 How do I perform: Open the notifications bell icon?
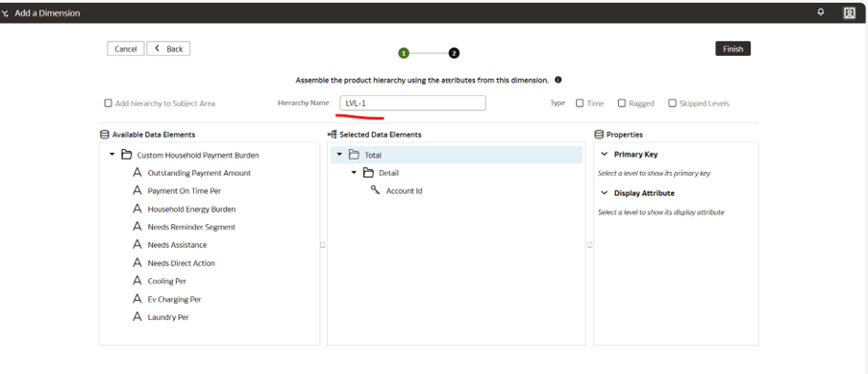click(820, 12)
